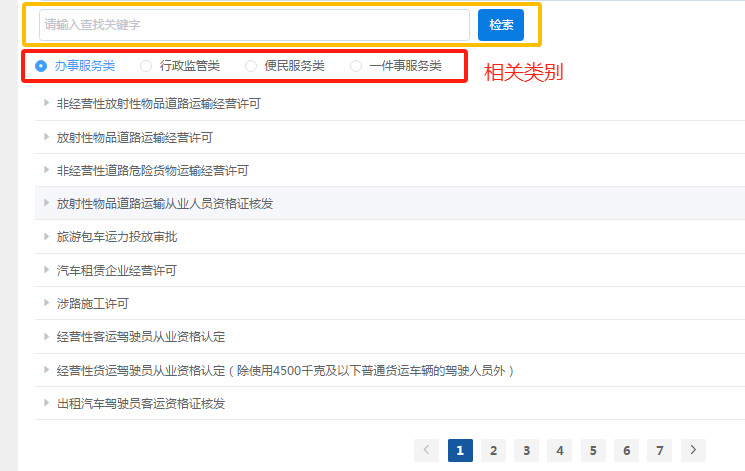Go to next page with right arrow
745x471 pixels.
click(x=694, y=450)
